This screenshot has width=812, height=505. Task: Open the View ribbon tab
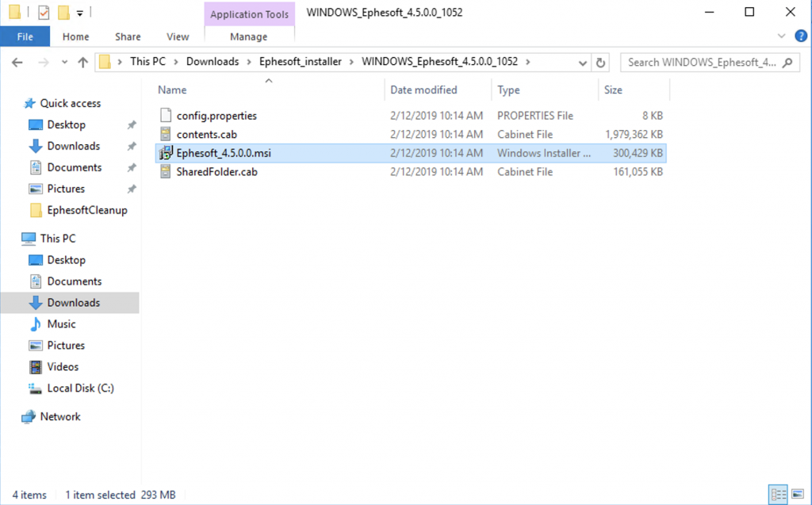[x=178, y=36]
